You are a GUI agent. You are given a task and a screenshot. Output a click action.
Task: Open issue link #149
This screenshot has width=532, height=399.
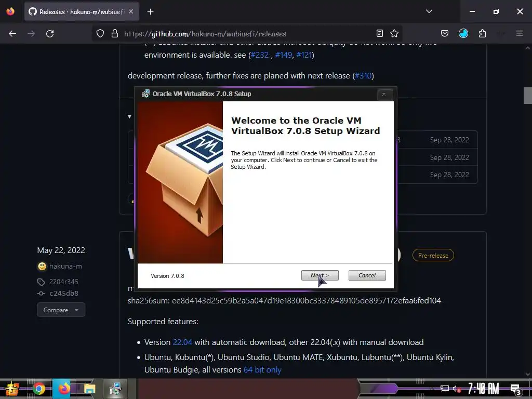pos(284,55)
